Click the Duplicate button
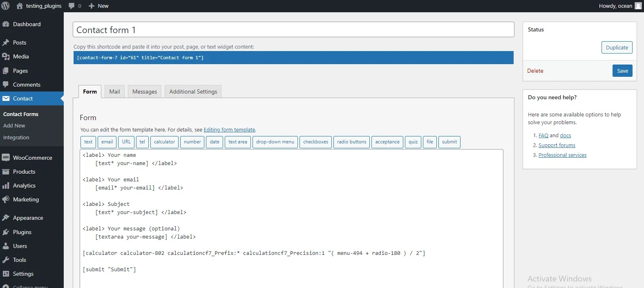Screen dimensions: 644x288 617,47
